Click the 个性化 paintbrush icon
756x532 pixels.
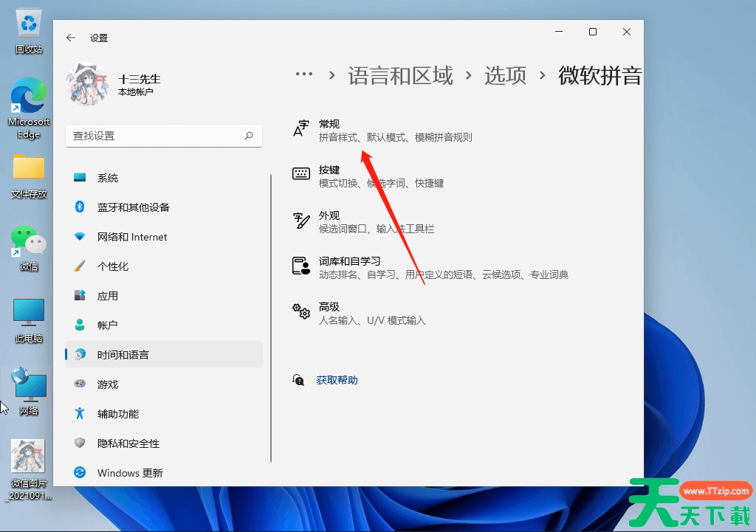pyautogui.click(x=80, y=266)
